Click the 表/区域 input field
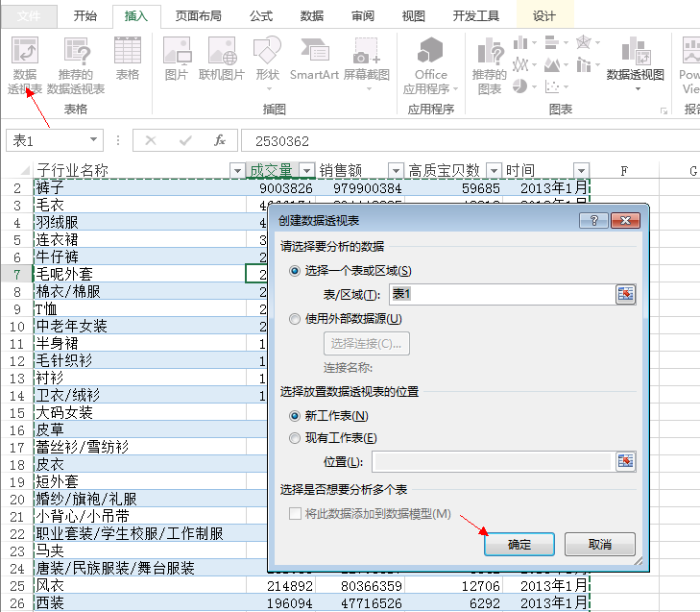 tap(502, 294)
